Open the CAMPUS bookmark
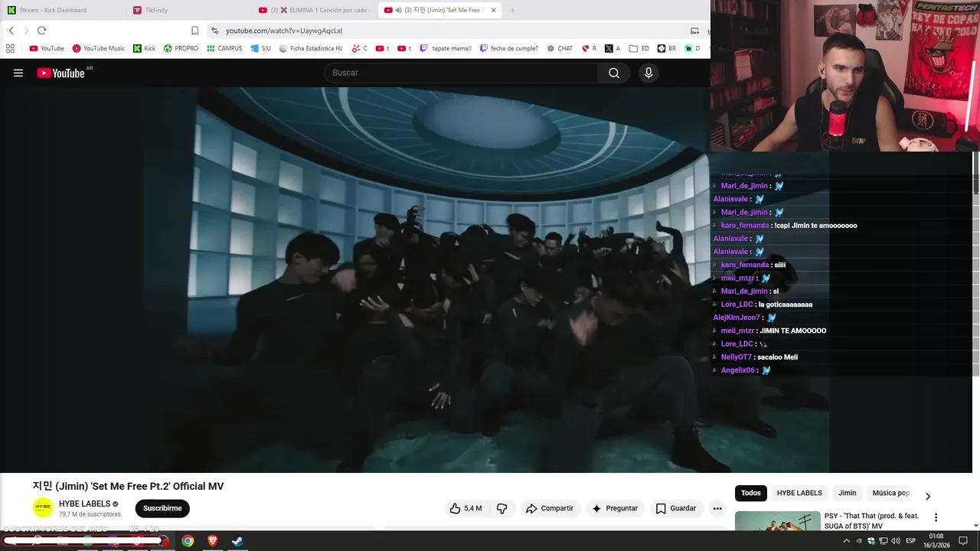Screen dimensions: 980x551 click(224, 48)
